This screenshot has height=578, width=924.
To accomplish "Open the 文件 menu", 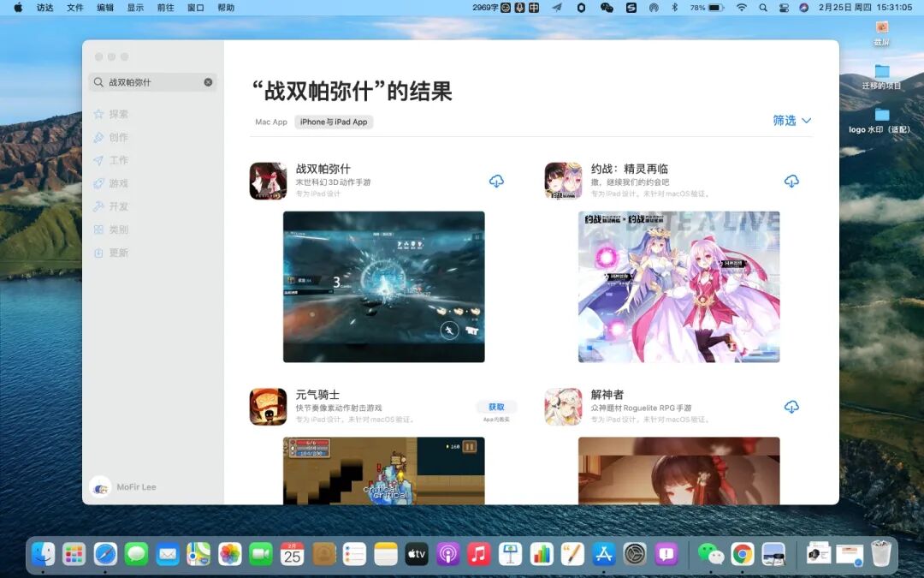I will coord(74,8).
